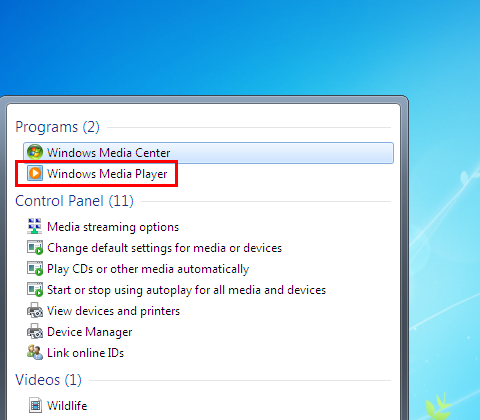Expand the Programs (2) results header

coord(57,127)
